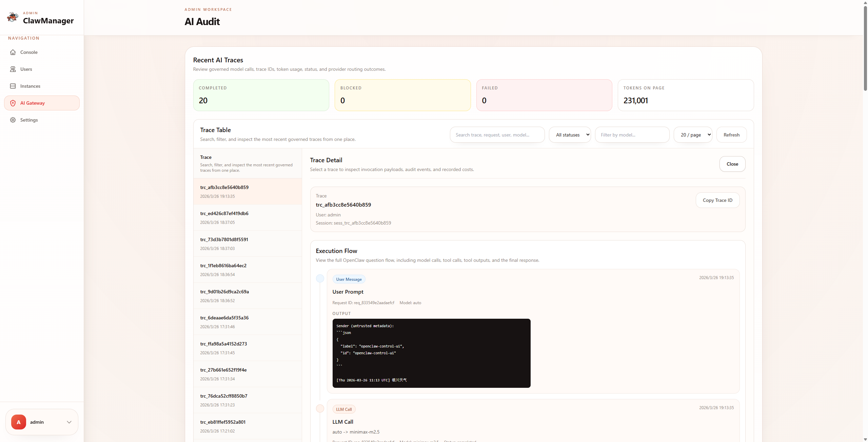Click the User Prompt heading
This screenshot has width=868, height=442.
coord(348,292)
